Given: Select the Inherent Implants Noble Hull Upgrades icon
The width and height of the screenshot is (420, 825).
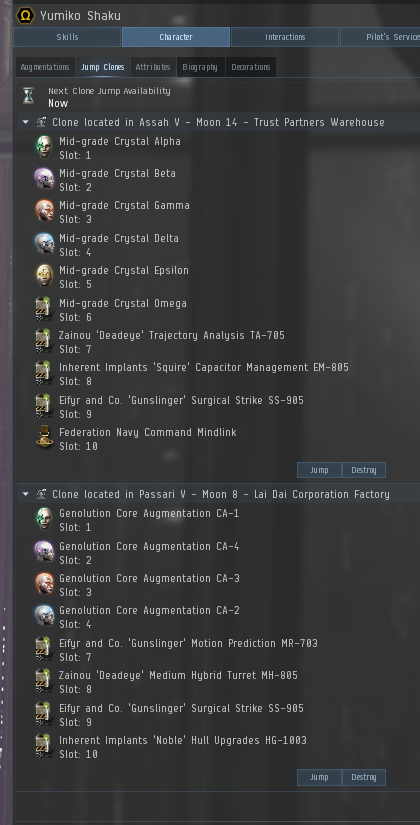Looking at the screenshot, I should 44,746.
